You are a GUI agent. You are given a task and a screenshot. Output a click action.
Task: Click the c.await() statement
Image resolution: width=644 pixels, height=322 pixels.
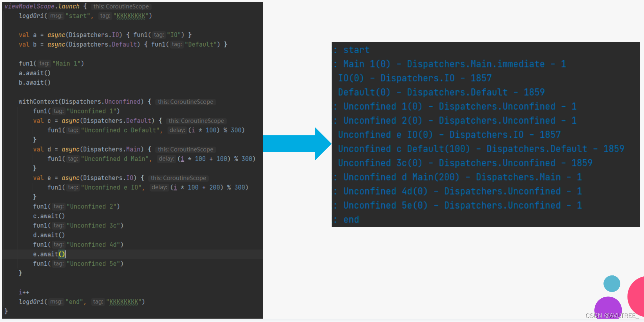pyautogui.click(x=49, y=216)
